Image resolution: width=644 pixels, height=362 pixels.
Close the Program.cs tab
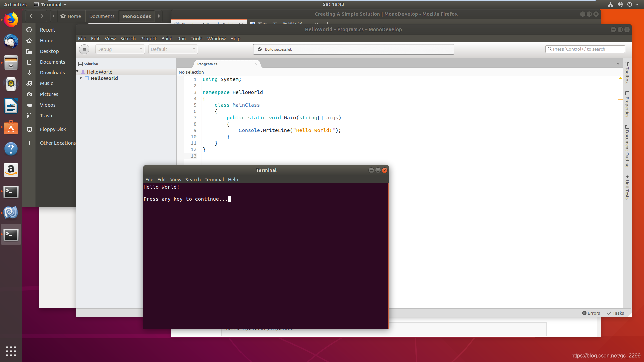click(x=256, y=64)
